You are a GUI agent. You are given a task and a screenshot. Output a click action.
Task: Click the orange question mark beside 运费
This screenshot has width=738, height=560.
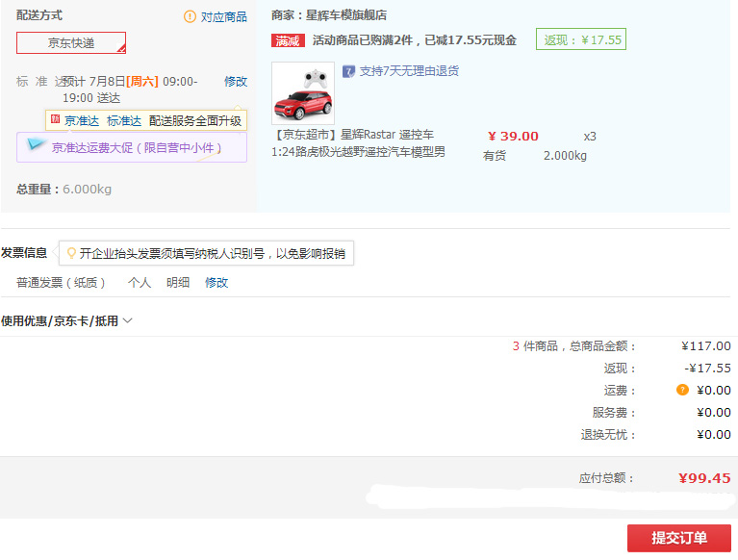tap(682, 390)
